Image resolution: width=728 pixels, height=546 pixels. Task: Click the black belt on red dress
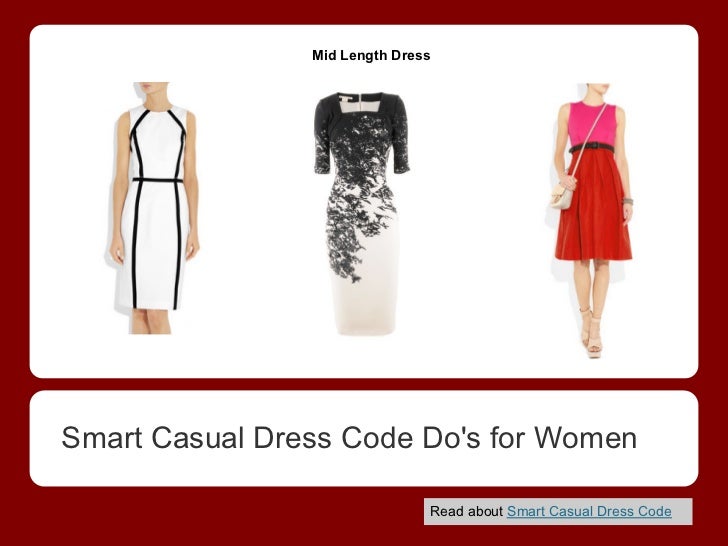coord(592,148)
